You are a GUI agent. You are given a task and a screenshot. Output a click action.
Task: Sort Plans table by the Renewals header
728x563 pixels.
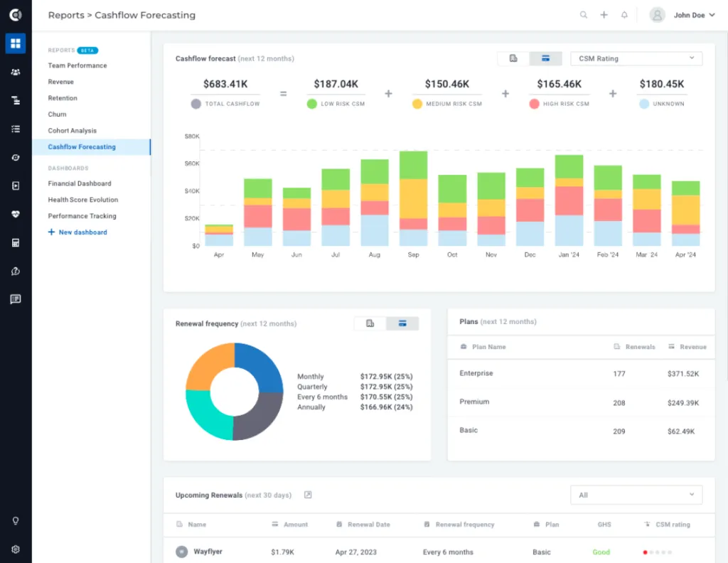point(635,347)
